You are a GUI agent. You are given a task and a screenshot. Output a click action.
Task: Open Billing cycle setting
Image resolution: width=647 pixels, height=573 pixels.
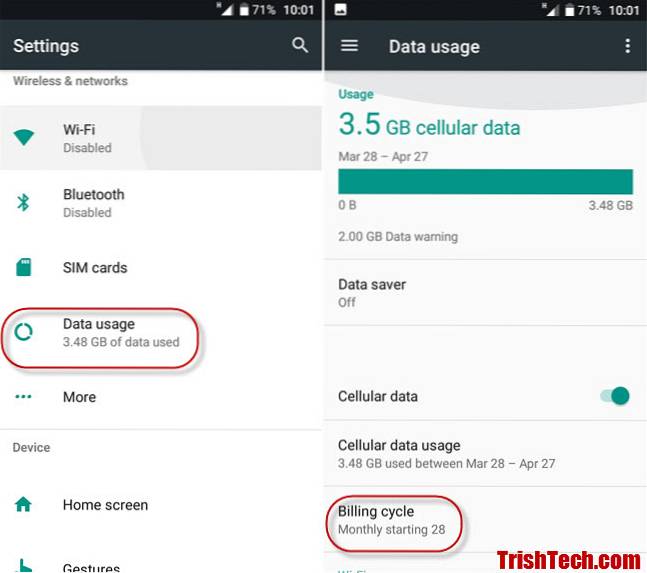pyautogui.click(x=485, y=520)
